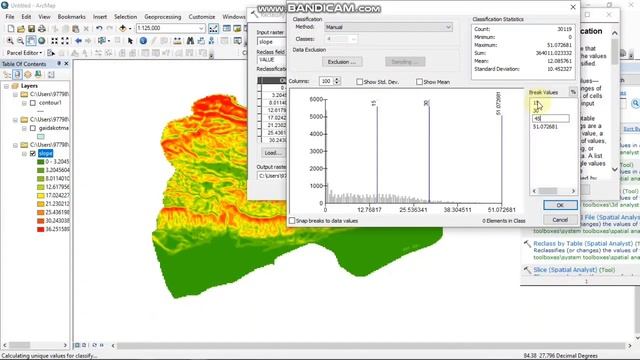Collapse the gaidakotma layer legend
640x360 pixels.
[24, 128]
